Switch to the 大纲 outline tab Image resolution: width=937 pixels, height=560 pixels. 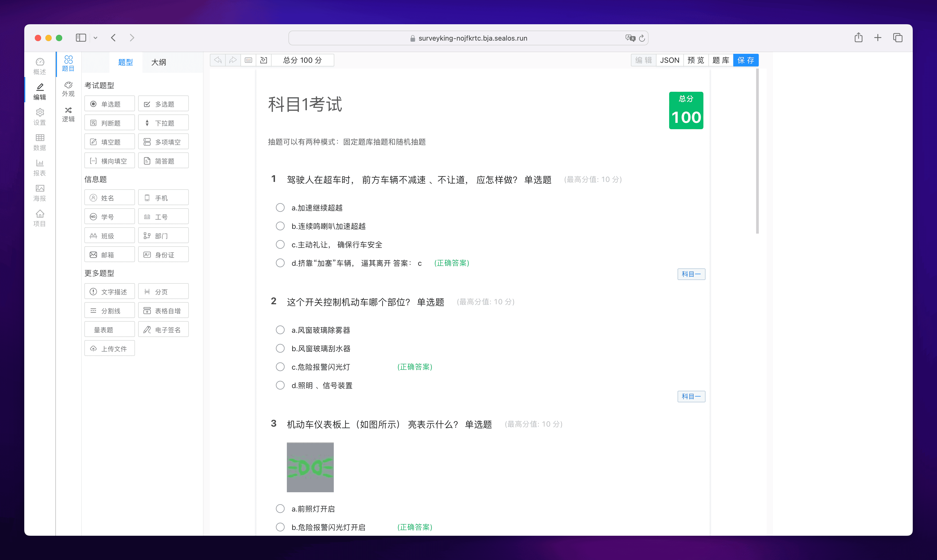pyautogui.click(x=158, y=62)
